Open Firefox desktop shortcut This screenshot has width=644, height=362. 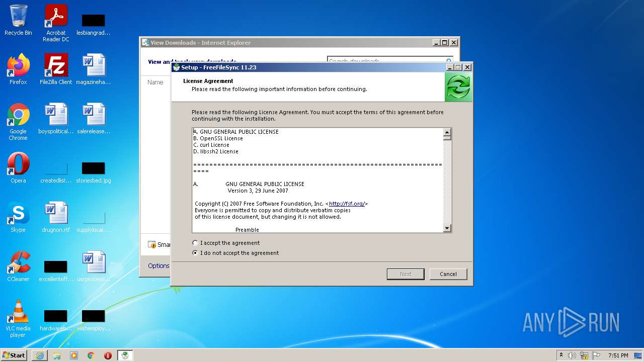pyautogui.click(x=18, y=69)
